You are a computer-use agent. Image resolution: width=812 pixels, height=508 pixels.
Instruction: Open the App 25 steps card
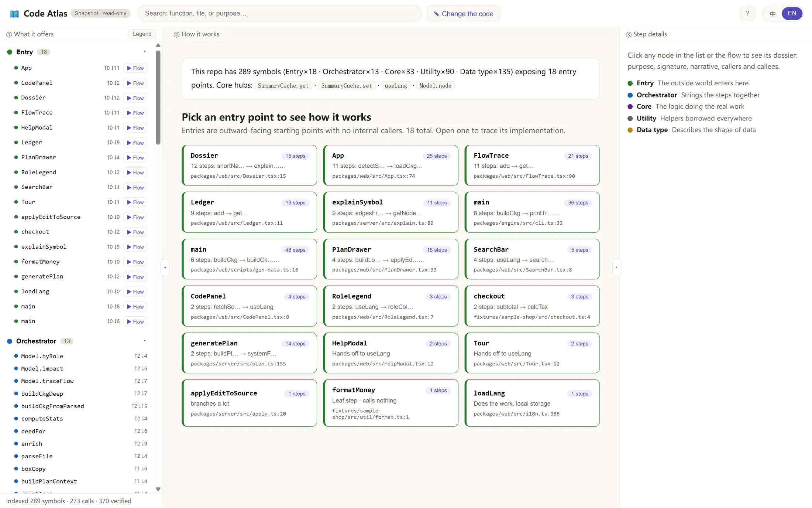click(390, 165)
